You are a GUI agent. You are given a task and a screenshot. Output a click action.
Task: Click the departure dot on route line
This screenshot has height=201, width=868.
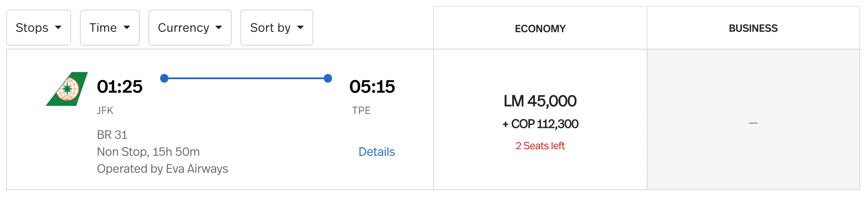coord(164,78)
